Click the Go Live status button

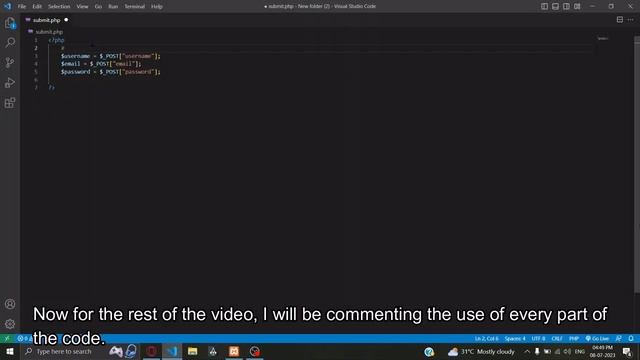pos(598,339)
